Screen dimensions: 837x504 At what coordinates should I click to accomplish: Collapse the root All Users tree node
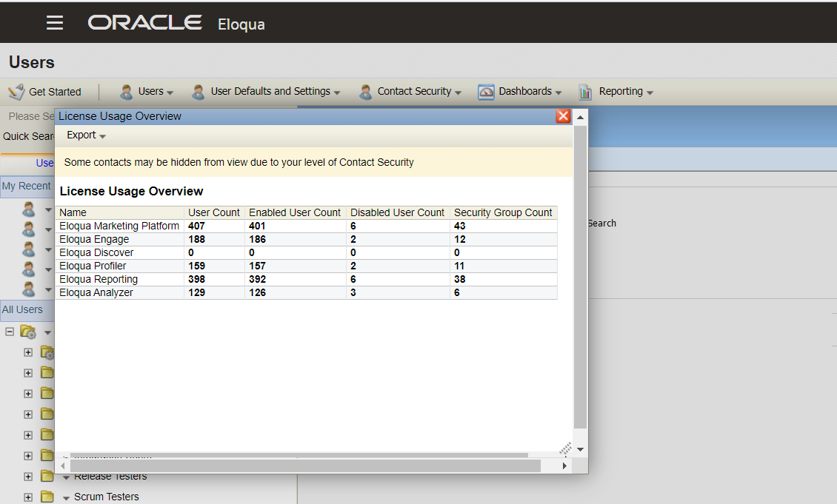click(x=10, y=332)
